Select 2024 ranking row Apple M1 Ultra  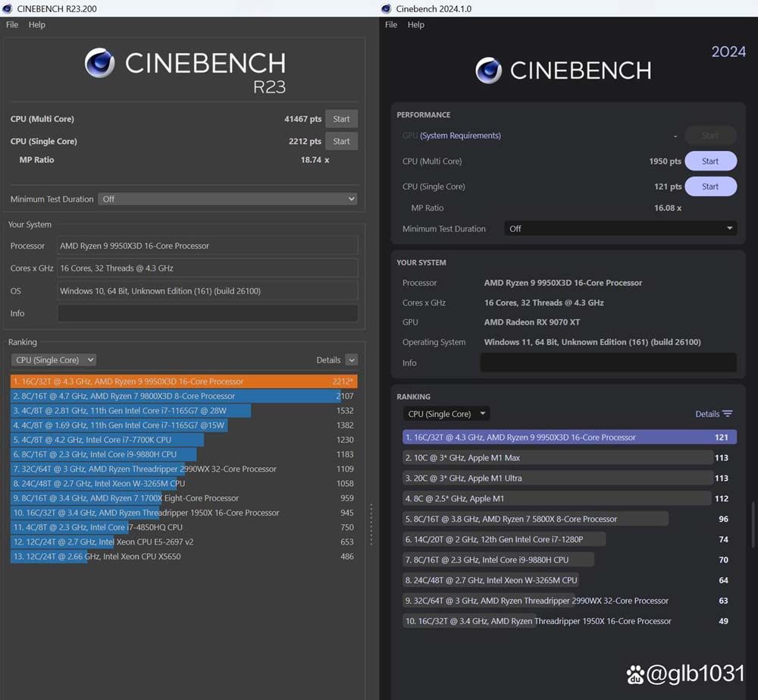pyautogui.click(x=569, y=478)
